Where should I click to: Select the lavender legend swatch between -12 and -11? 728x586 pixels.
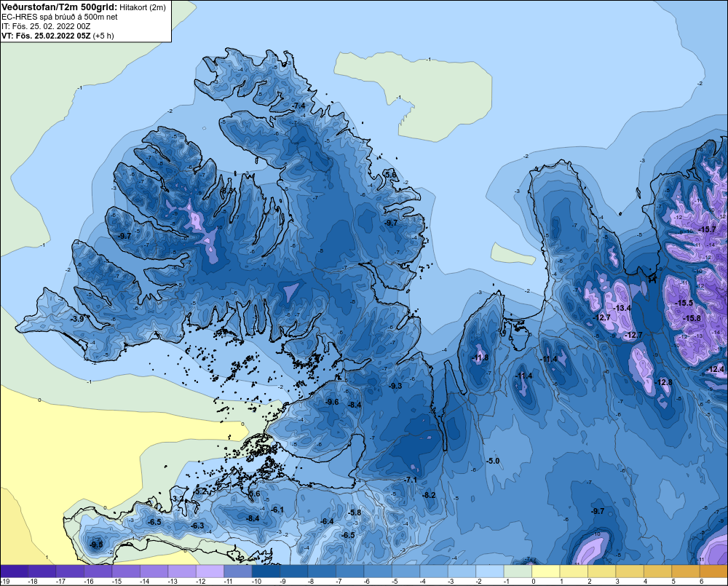point(210,571)
